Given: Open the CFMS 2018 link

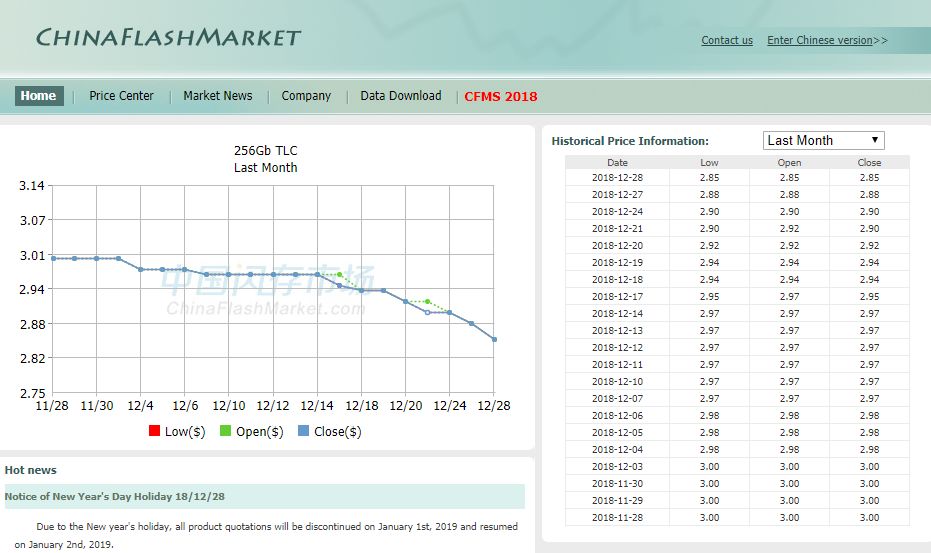Looking at the screenshot, I should click(x=500, y=97).
